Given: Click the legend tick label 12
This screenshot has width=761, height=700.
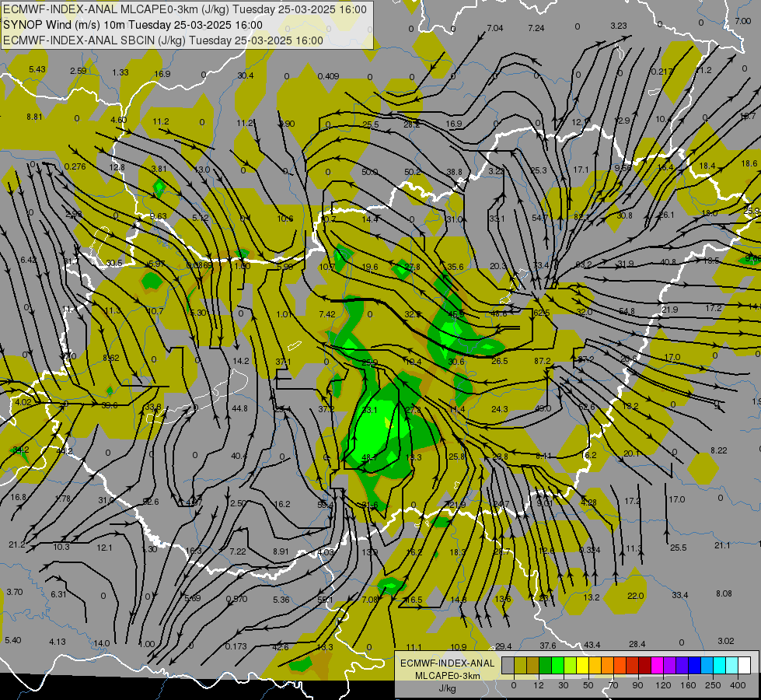Looking at the screenshot, I should pyautogui.click(x=539, y=685).
